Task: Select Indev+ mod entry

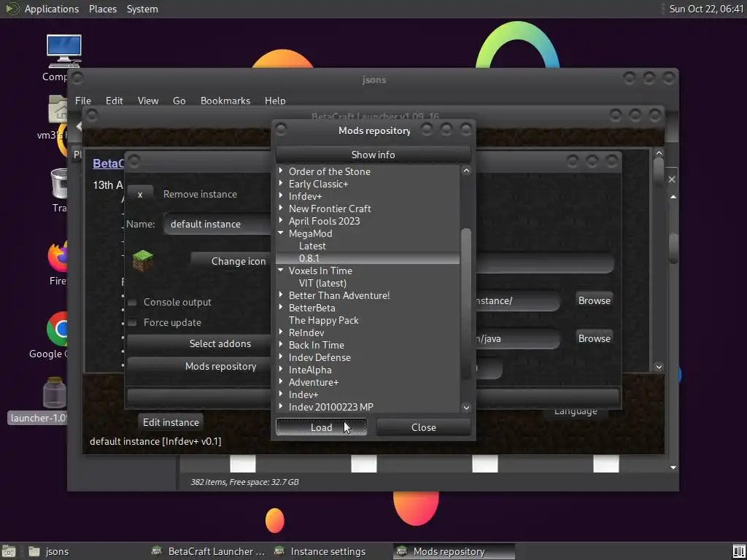Action: pos(303,394)
